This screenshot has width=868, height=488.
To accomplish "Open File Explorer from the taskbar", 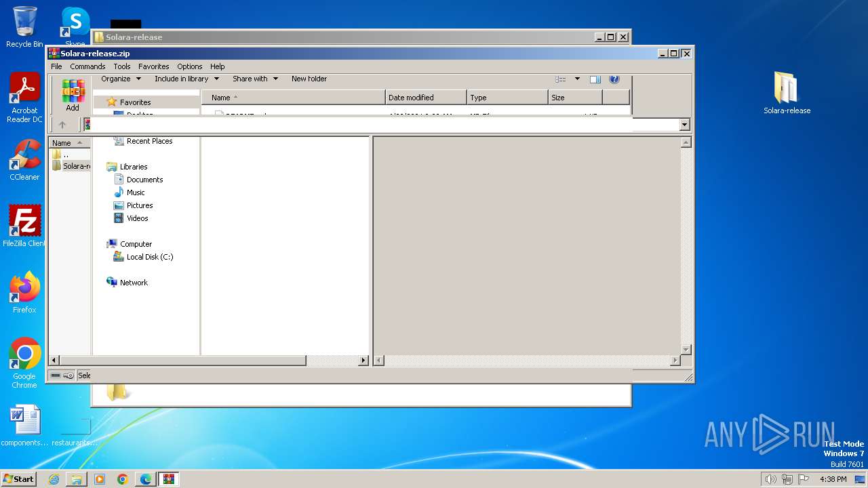I will click(x=77, y=479).
